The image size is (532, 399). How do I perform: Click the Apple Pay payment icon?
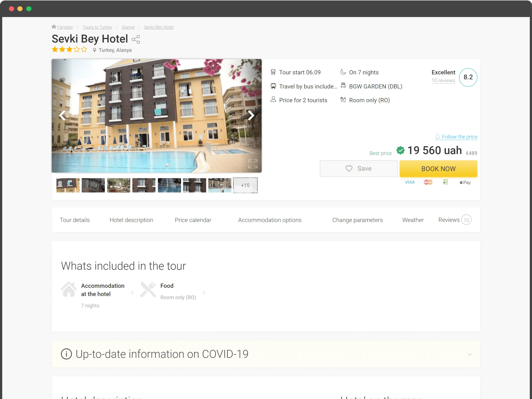[x=465, y=182]
